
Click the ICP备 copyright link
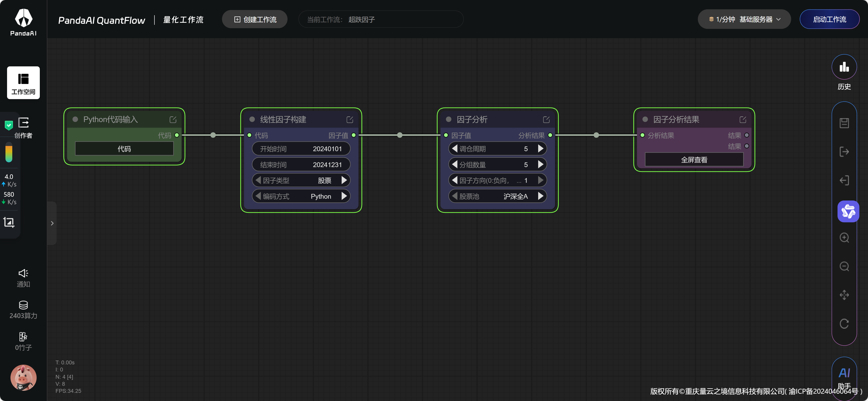coord(825,391)
